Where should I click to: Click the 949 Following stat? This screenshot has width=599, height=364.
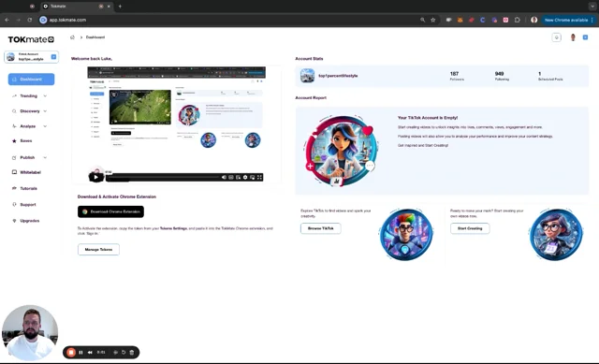coord(502,76)
